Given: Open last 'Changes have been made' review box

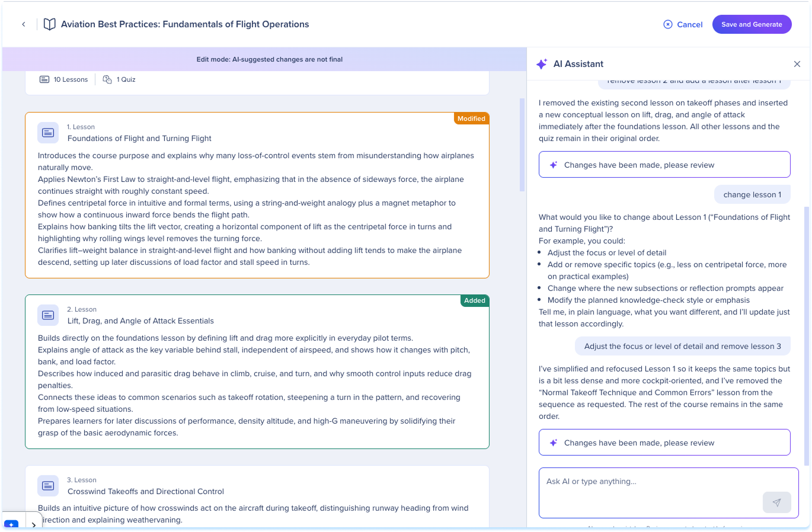Looking at the screenshot, I should [664, 443].
